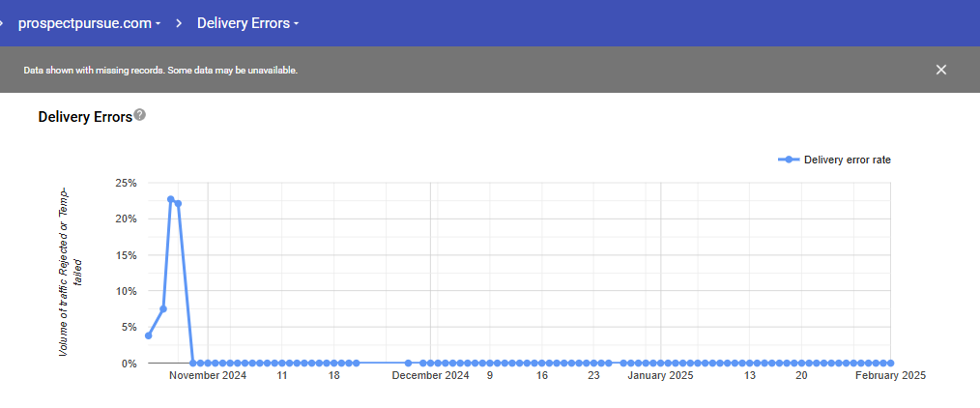
Task: Click the highest peak data point near 23%
Action: (x=170, y=199)
